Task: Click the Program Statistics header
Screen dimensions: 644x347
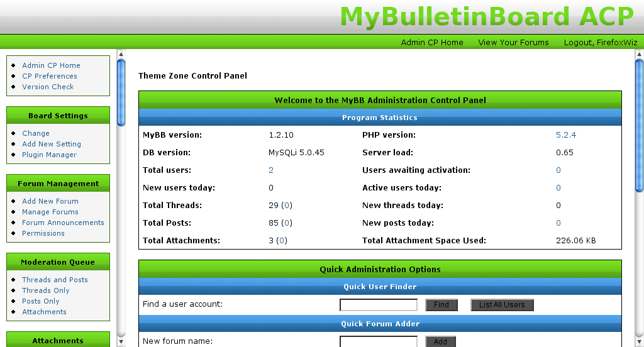Action: tap(380, 118)
